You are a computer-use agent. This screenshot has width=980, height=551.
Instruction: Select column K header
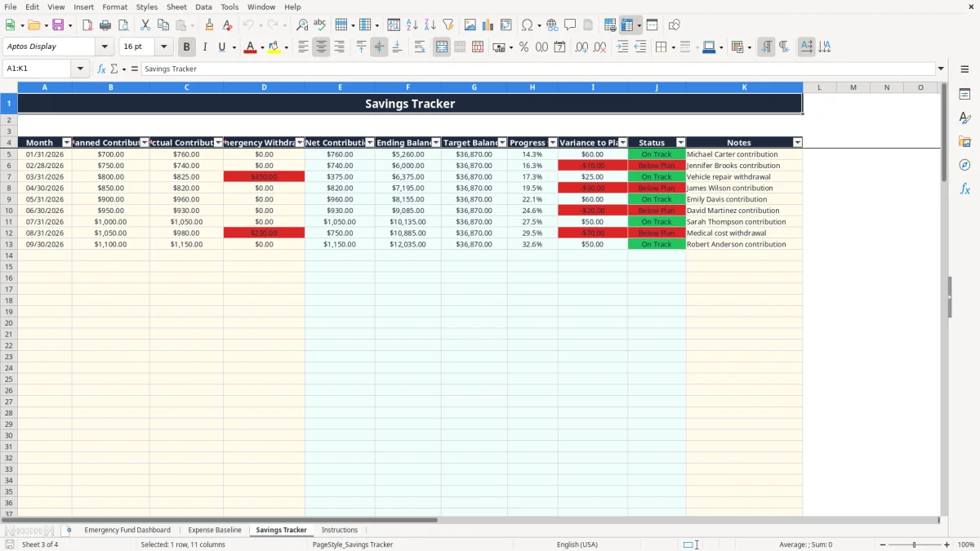click(x=744, y=87)
